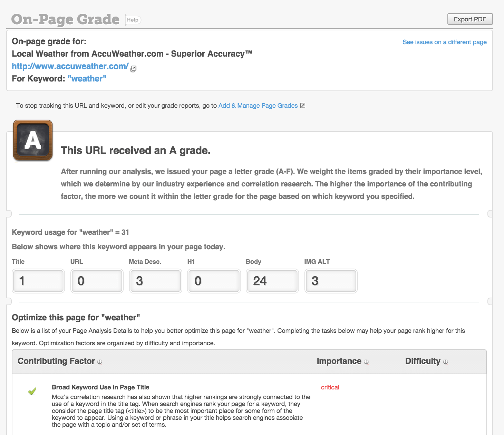Show info tooltip for Difficulty column
Viewport: 504px width, 435px height.
tap(446, 362)
